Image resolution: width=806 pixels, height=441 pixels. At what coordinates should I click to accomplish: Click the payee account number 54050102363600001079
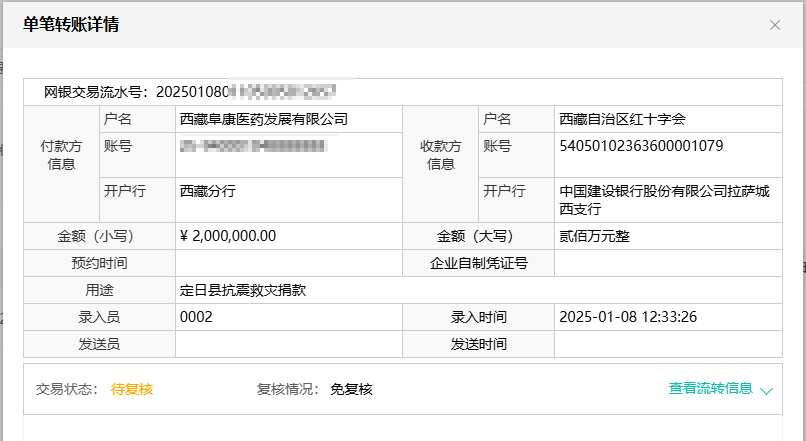click(640, 146)
